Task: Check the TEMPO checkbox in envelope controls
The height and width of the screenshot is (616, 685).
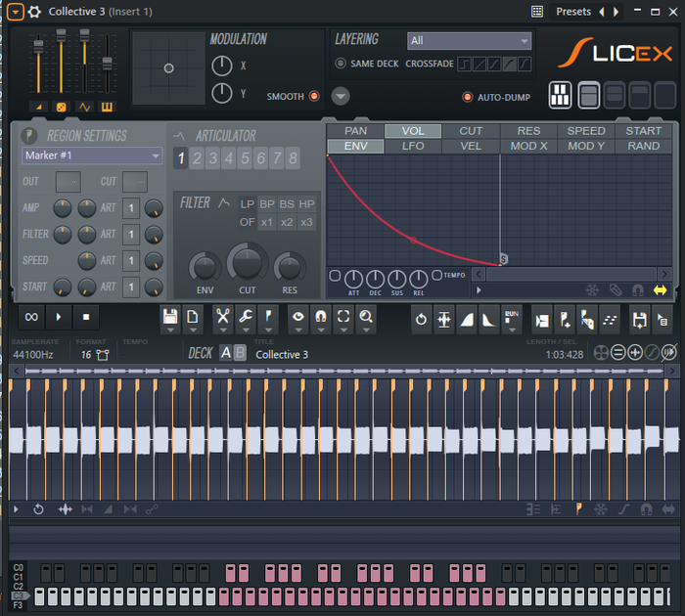Action: (x=436, y=275)
